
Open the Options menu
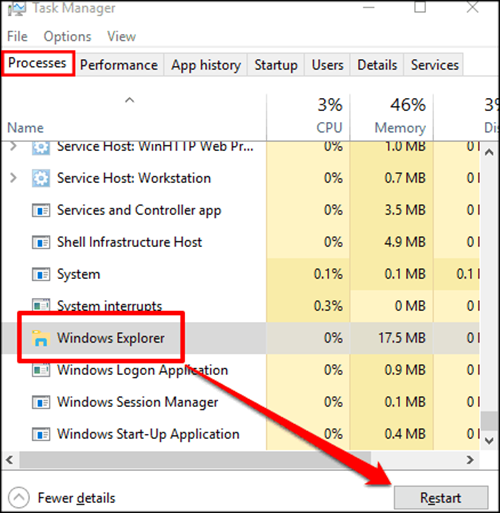coord(67,36)
